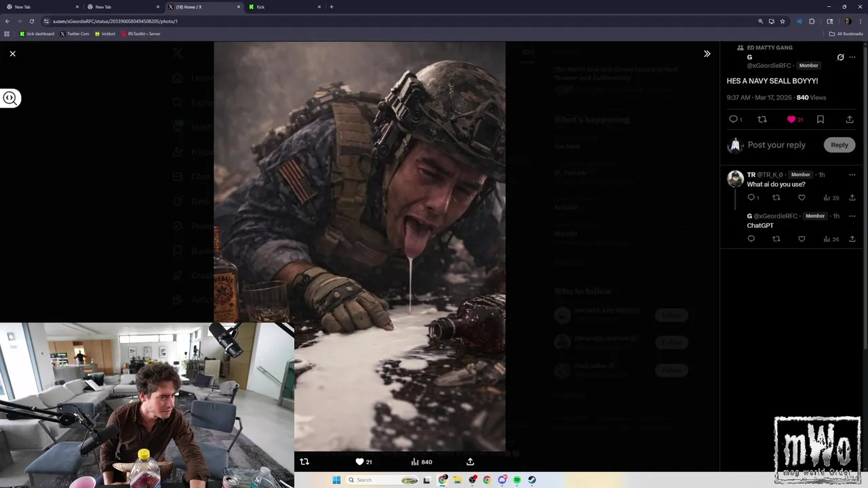Switch to the second New Tab
This screenshot has height=488, width=868.
click(122, 7)
